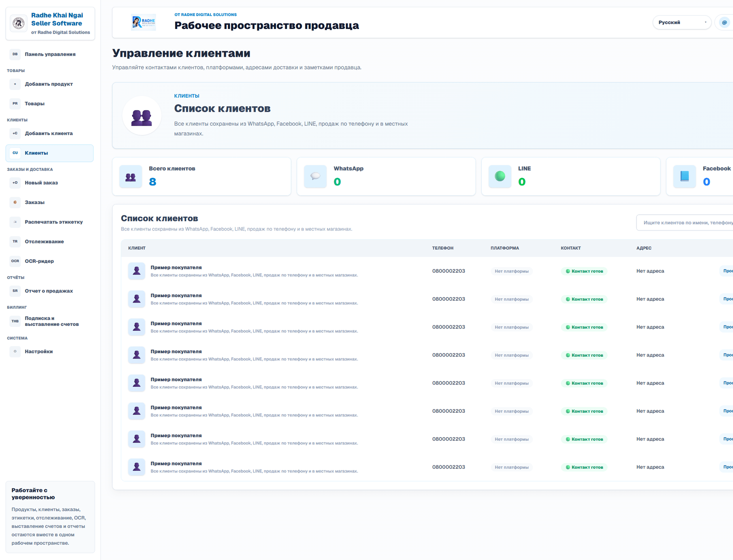
Task: Click the THB billing subscription icon
Action: [x=15, y=321]
